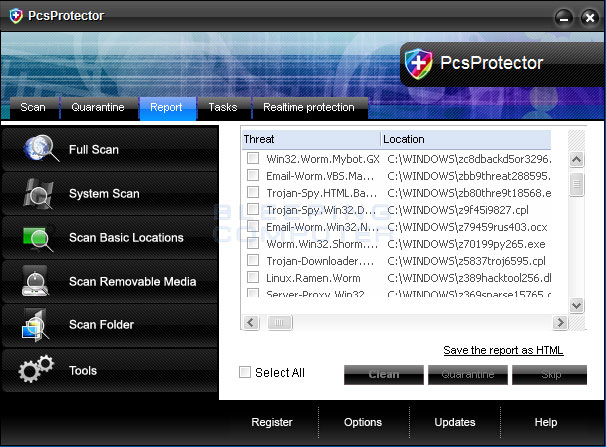Click the Scan Removable Media drive icon
This screenshot has height=447, width=606.
(x=37, y=282)
